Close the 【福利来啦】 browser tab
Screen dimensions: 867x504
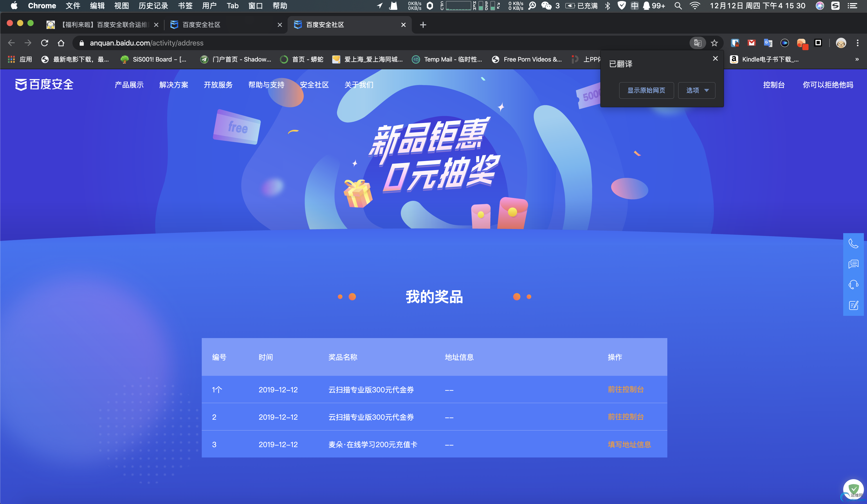point(156,25)
